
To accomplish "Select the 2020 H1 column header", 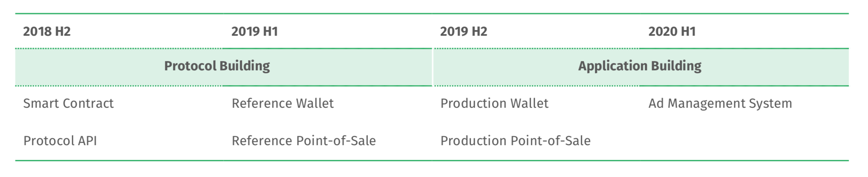I will [672, 31].
